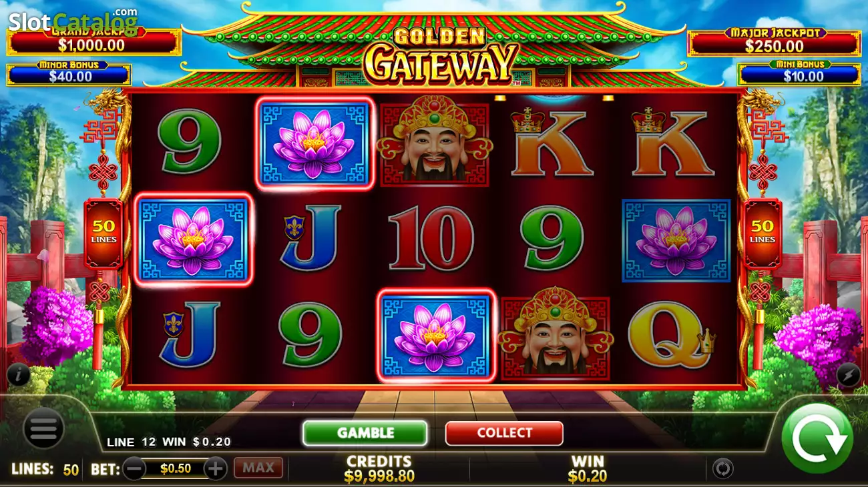This screenshot has width=868, height=487.
Task: Click the green circular spin button
Action: (x=817, y=438)
